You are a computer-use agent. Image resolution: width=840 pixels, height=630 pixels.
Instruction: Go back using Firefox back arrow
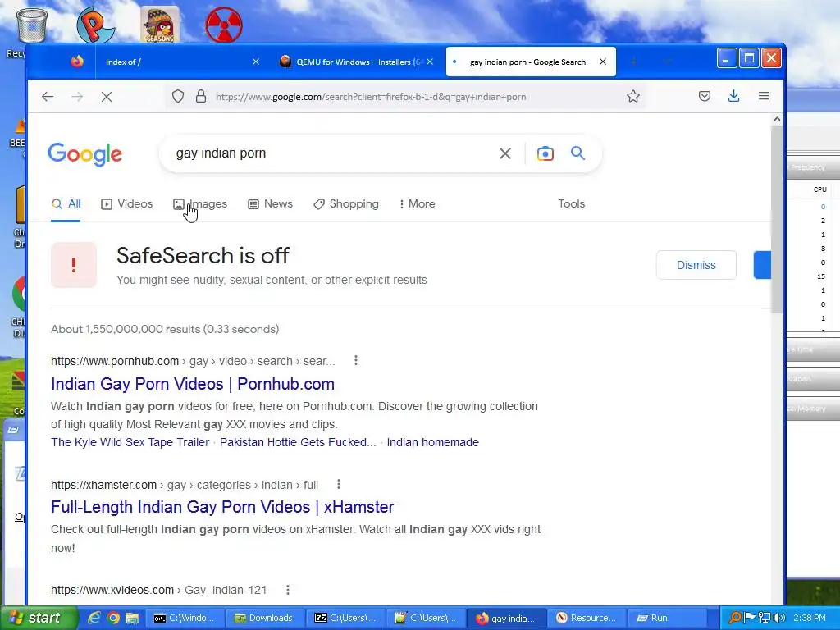pyautogui.click(x=48, y=97)
